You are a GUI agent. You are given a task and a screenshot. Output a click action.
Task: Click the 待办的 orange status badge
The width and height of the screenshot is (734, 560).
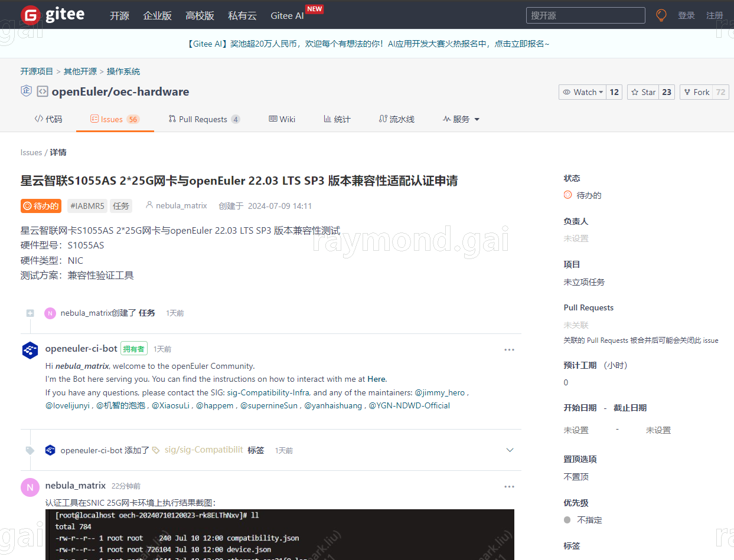click(x=41, y=206)
